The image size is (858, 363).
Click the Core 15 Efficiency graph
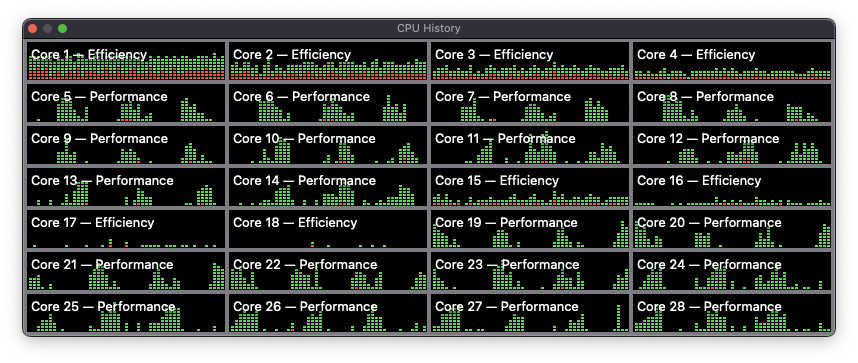530,187
